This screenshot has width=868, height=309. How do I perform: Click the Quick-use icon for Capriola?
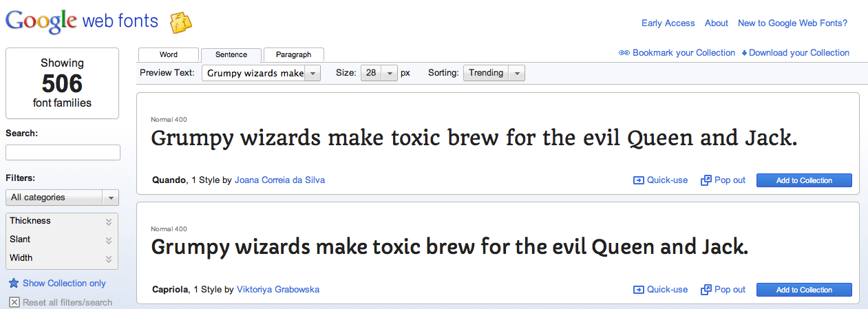point(639,290)
